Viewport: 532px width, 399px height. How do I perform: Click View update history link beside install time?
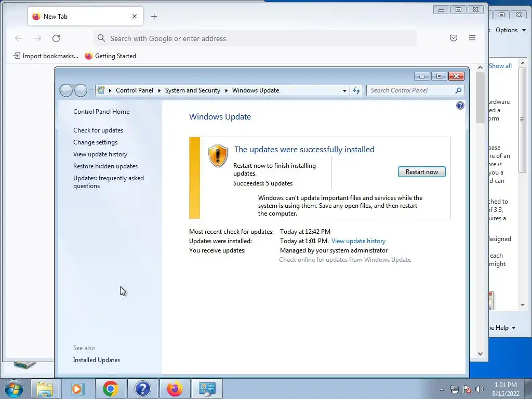(358, 241)
